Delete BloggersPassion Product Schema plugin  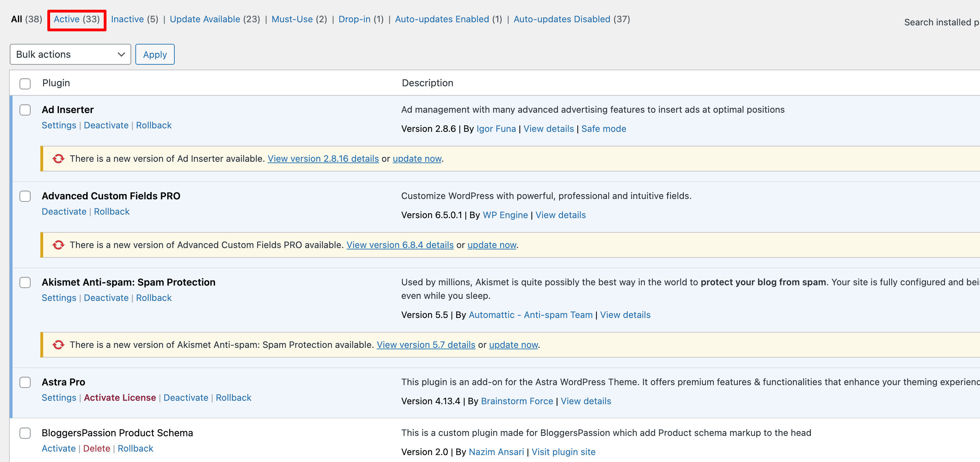point(96,449)
